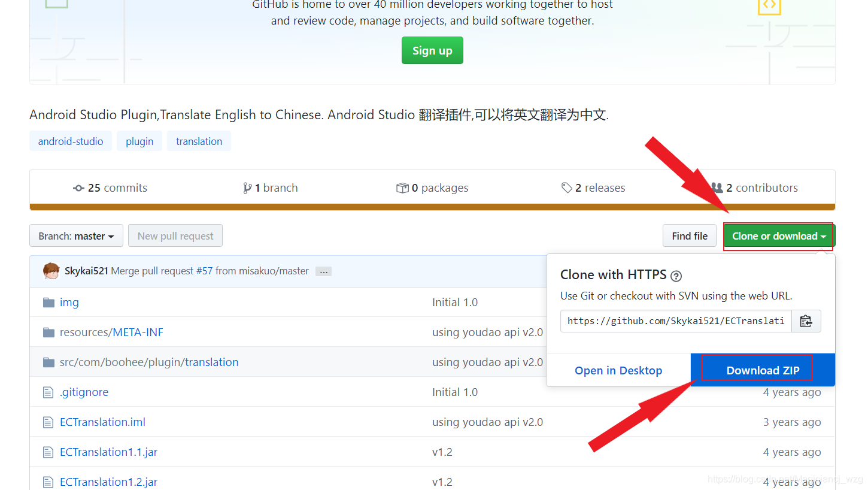
Task: Click Open in Desktop
Action: point(618,370)
